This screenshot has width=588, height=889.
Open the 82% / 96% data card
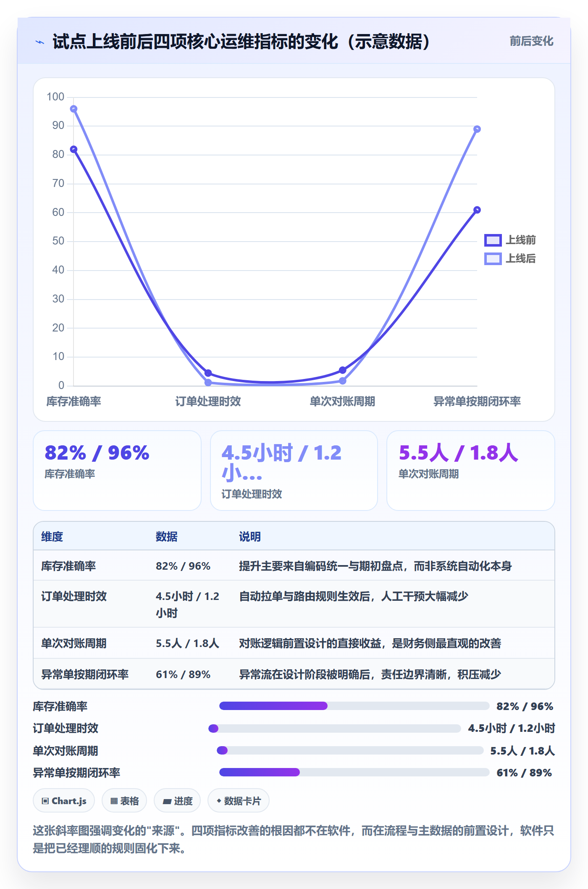click(x=117, y=471)
